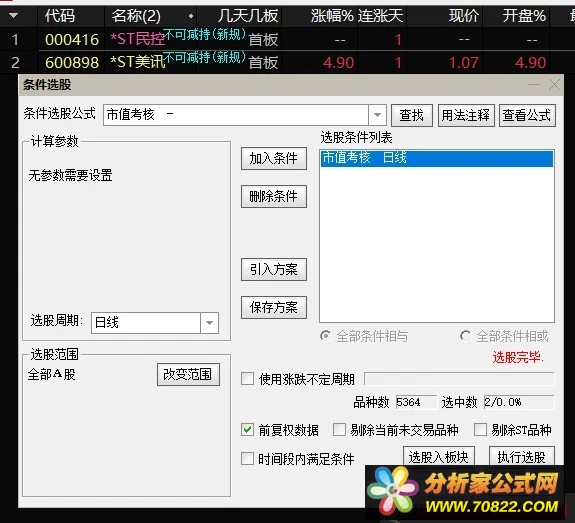Screen dimensions: 575x523
Task: Select 全部条件相与 radio option
Action: (364, 336)
